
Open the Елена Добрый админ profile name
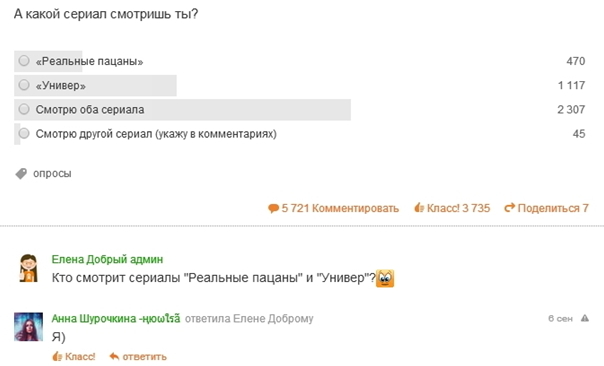pos(107,259)
